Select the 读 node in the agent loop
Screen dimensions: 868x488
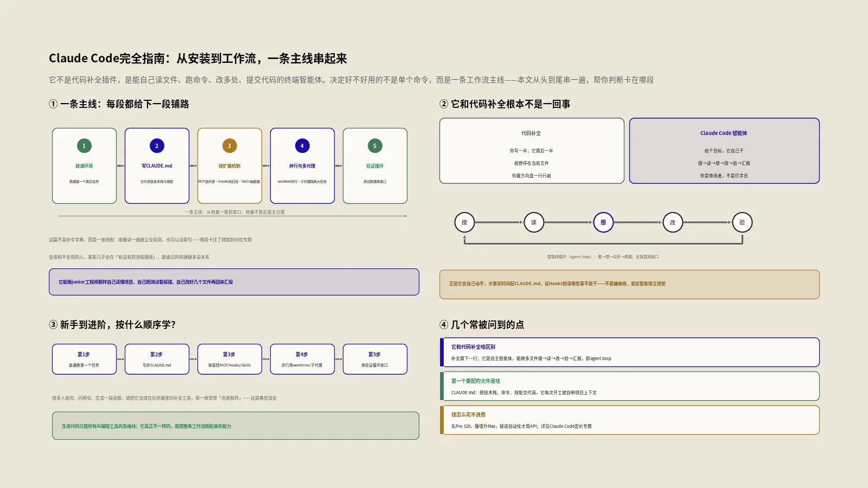534,222
